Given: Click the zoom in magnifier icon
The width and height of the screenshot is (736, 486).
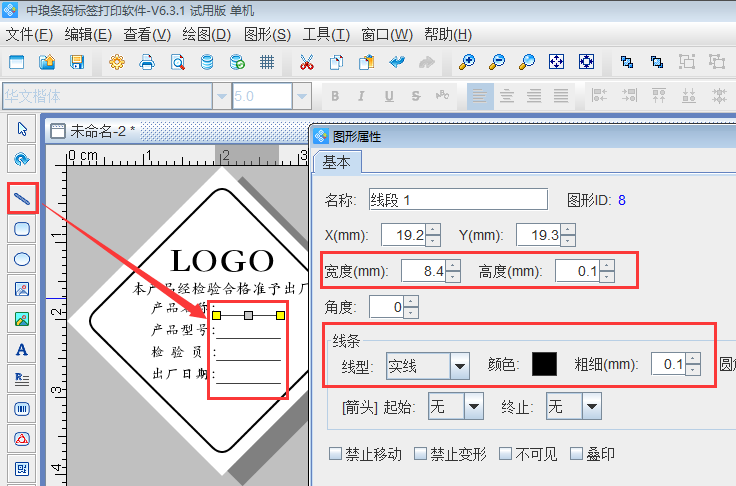Looking at the screenshot, I should point(466,62).
